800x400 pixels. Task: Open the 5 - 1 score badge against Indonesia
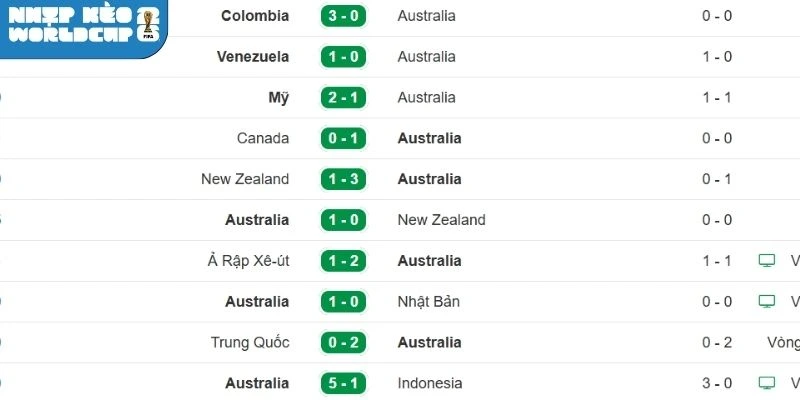point(343,383)
